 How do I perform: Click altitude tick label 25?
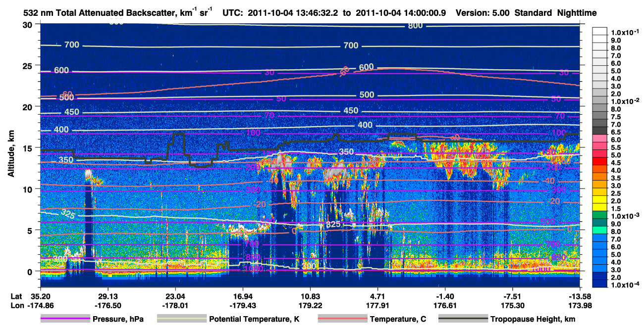click(28, 65)
